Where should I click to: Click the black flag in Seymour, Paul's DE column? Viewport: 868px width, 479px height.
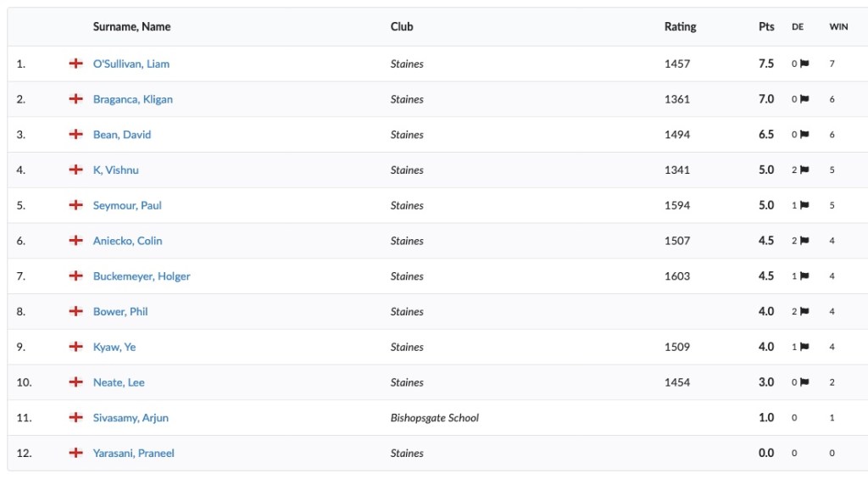click(x=804, y=205)
